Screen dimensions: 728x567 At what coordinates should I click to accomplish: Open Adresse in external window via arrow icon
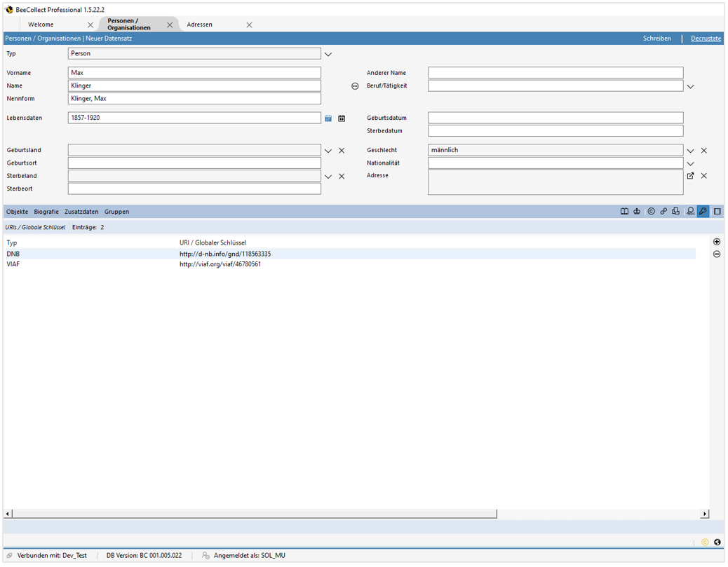click(690, 175)
